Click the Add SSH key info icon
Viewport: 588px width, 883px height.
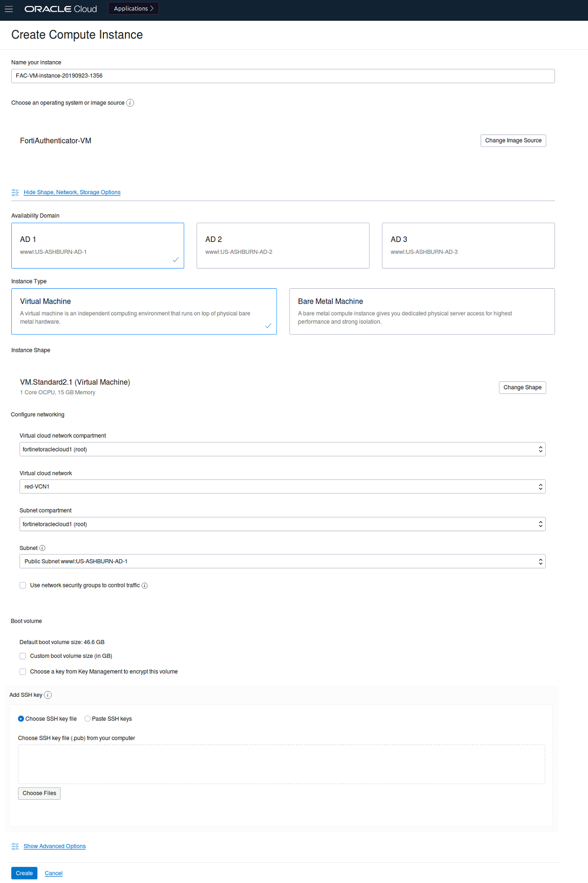pyautogui.click(x=48, y=695)
